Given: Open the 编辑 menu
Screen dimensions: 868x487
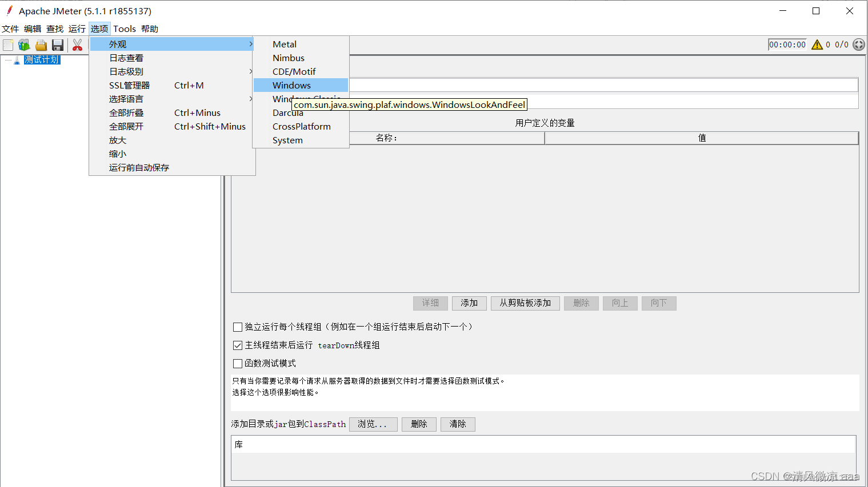Looking at the screenshot, I should [x=33, y=29].
